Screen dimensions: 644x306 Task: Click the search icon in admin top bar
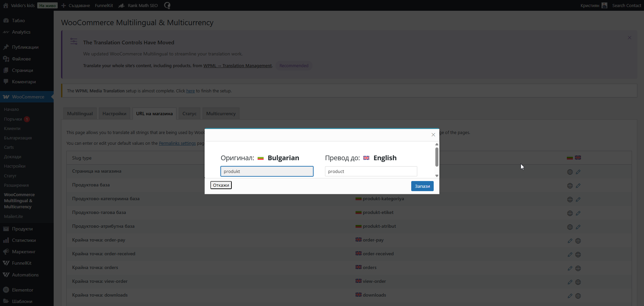coord(167,5)
